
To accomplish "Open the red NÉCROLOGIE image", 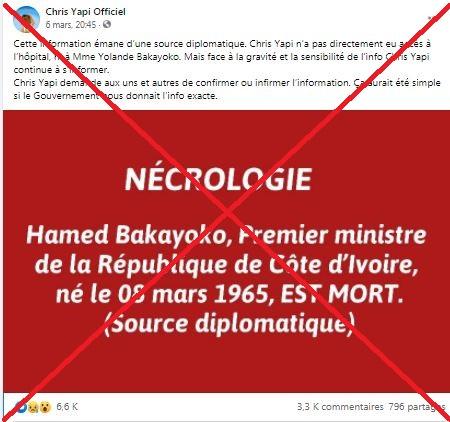I will click(x=226, y=251).
